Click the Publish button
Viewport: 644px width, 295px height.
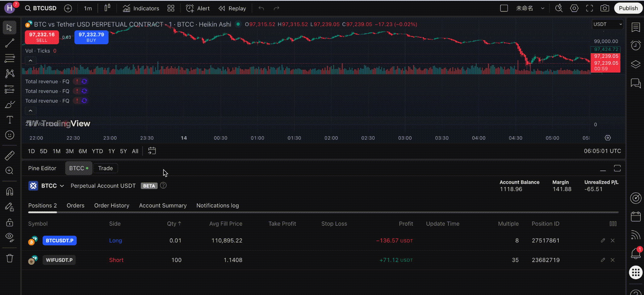(628, 8)
